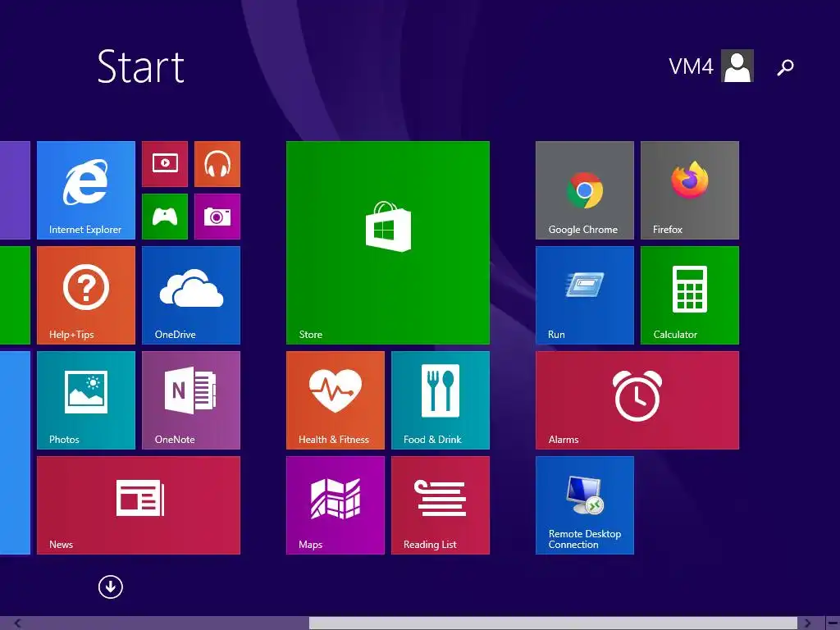
Task: Open the Games tile with controller icon
Action: coord(165,217)
